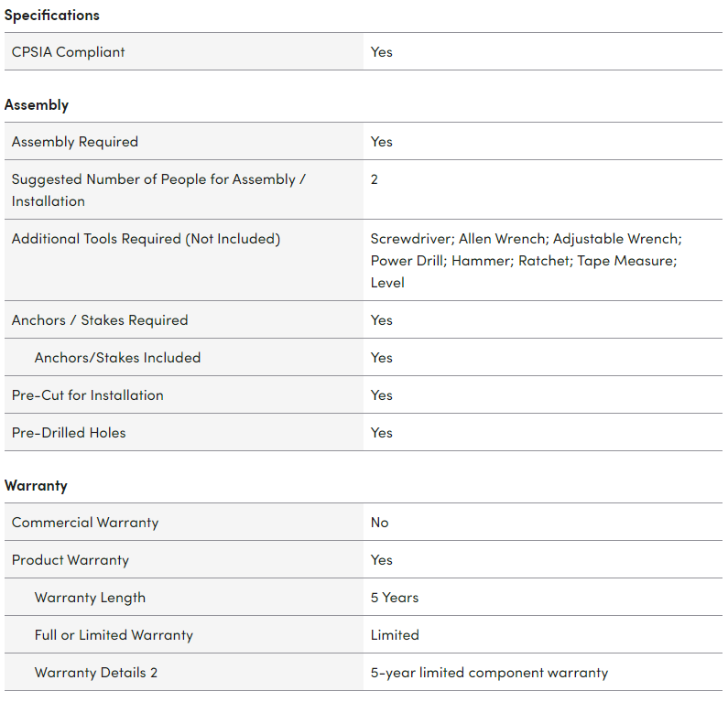
Task: Select the Assembly Required label
Action: tap(75, 142)
